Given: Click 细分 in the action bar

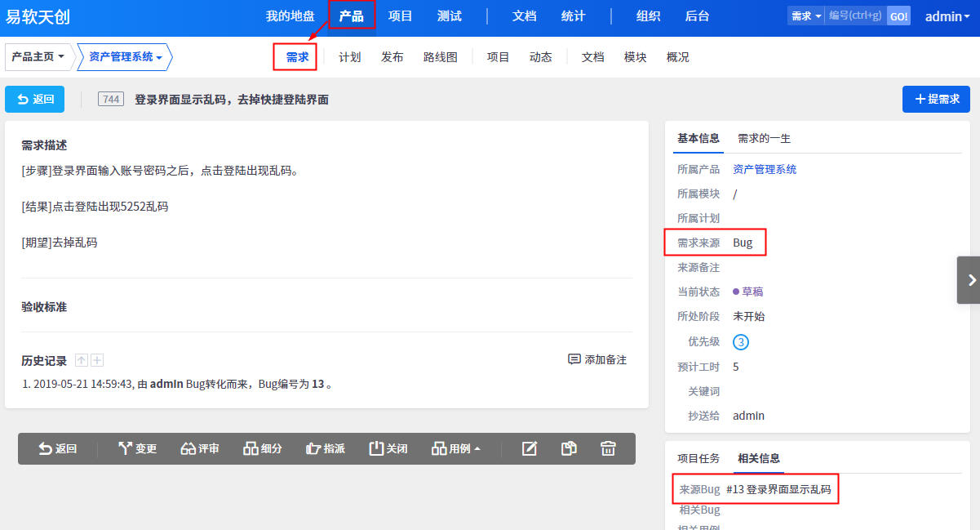Looking at the screenshot, I should click(262, 448).
